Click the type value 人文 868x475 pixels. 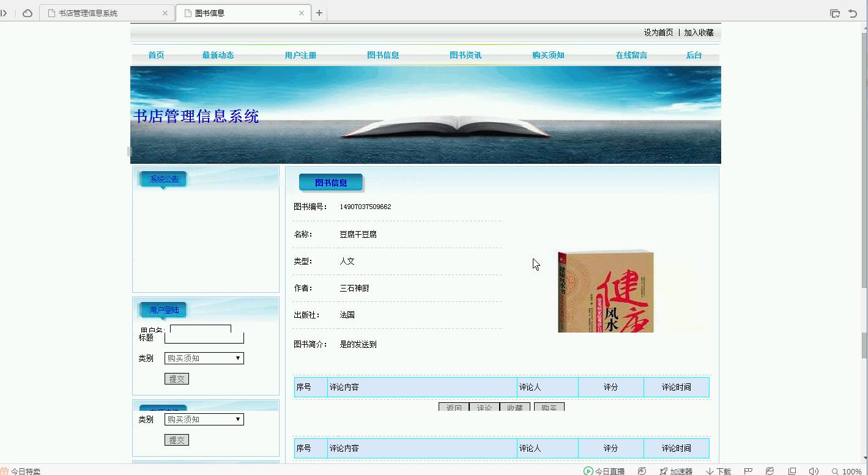347,261
